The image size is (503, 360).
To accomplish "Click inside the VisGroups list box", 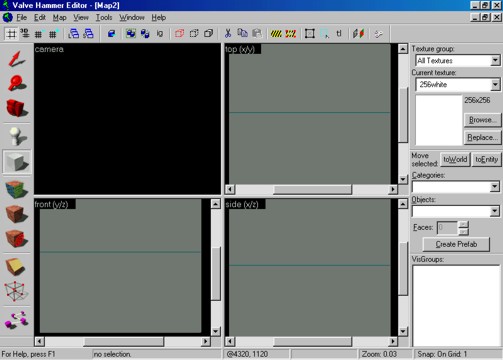I will (456, 305).
